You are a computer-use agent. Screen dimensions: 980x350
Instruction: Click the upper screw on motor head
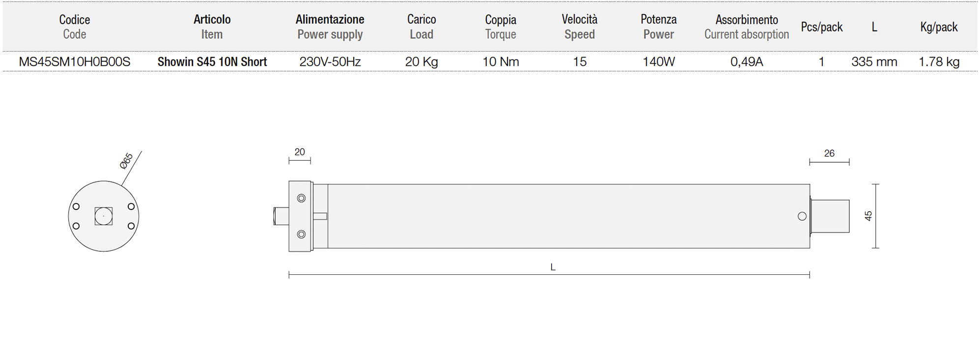coord(302,198)
